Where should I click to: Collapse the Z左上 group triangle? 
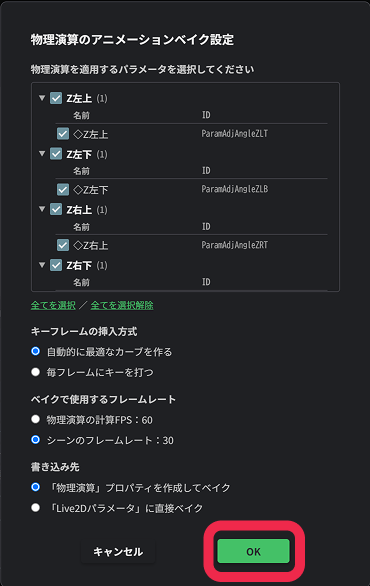42,98
